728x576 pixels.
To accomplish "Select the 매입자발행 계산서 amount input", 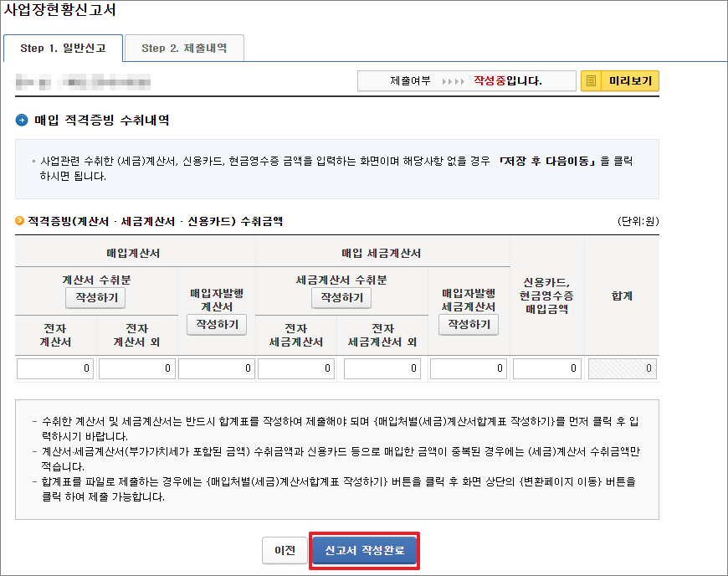I will tap(217, 368).
